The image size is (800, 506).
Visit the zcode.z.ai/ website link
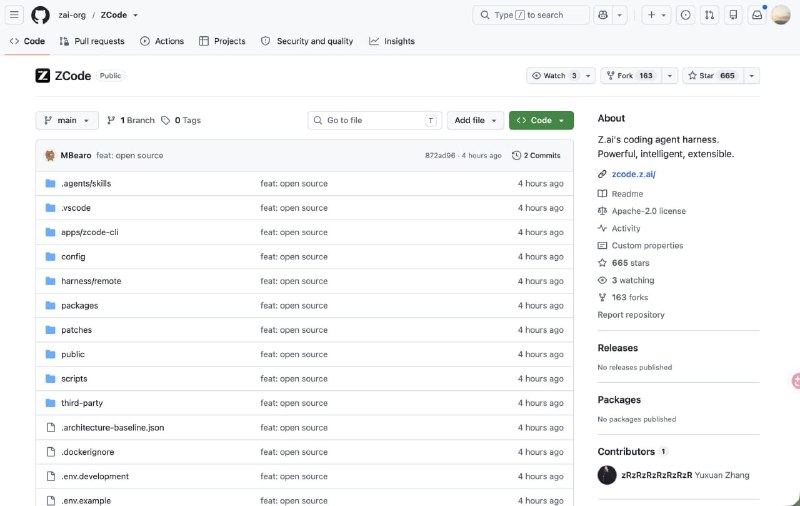click(634, 174)
